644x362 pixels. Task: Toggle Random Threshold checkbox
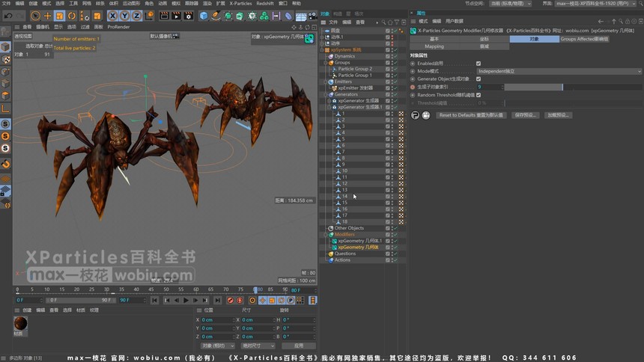coord(479,95)
